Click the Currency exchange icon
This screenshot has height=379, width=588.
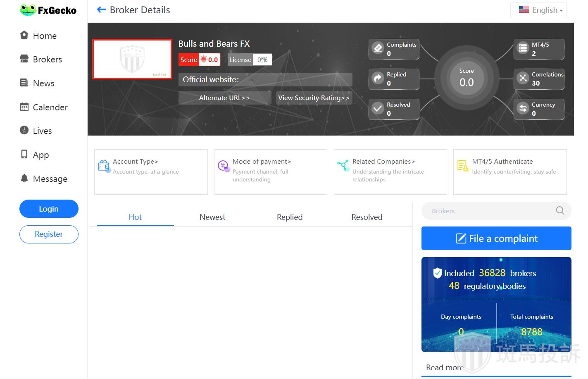point(523,108)
